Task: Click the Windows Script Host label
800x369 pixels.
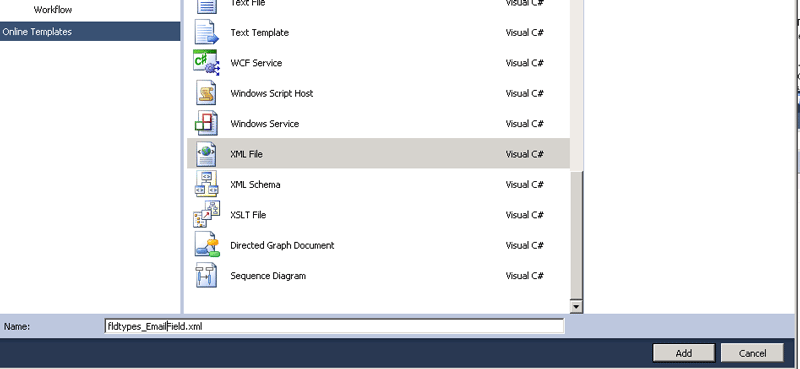Action: (272, 93)
